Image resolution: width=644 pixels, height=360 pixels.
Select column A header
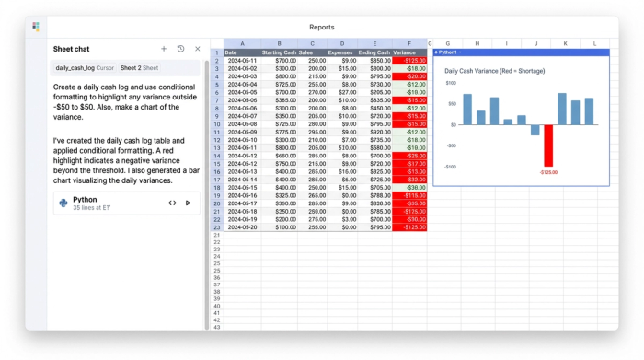pos(242,43)
